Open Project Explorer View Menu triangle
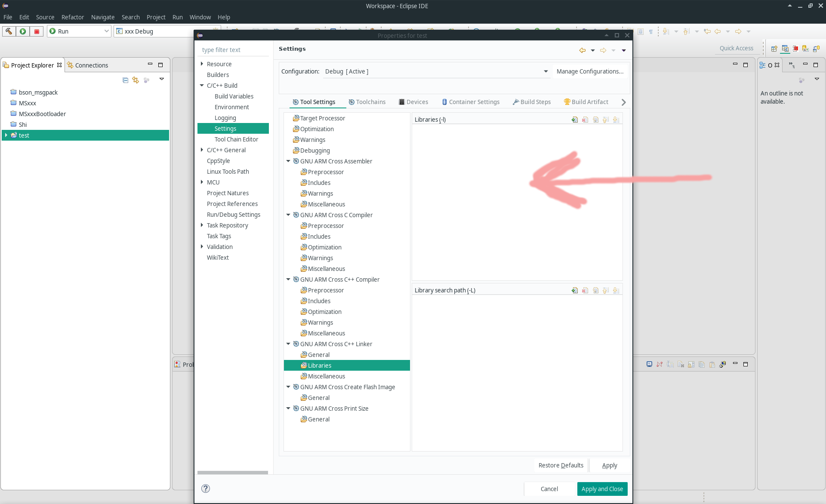Screen dimensions: 826x504 point(162,79)
